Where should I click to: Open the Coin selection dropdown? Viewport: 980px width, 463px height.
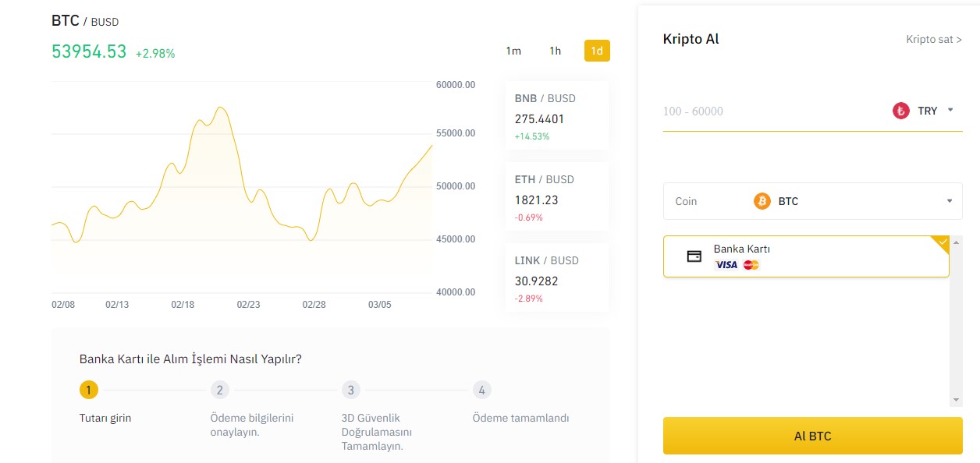[950, 201]
